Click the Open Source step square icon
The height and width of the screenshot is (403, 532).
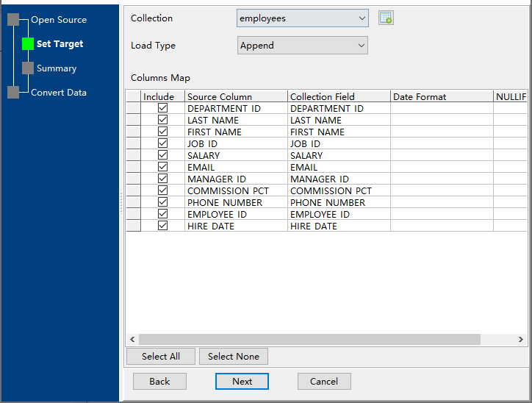13,20
